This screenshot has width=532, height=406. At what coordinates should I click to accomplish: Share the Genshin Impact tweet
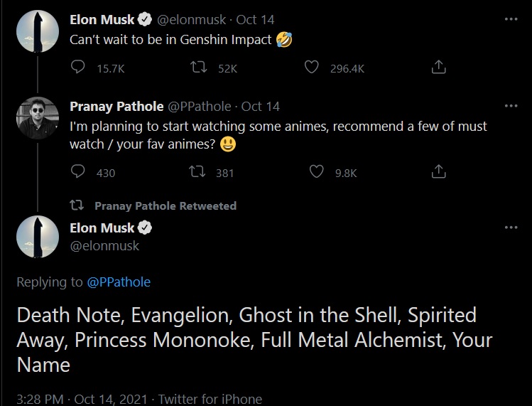pyautogui.click(x=439, y=68)
